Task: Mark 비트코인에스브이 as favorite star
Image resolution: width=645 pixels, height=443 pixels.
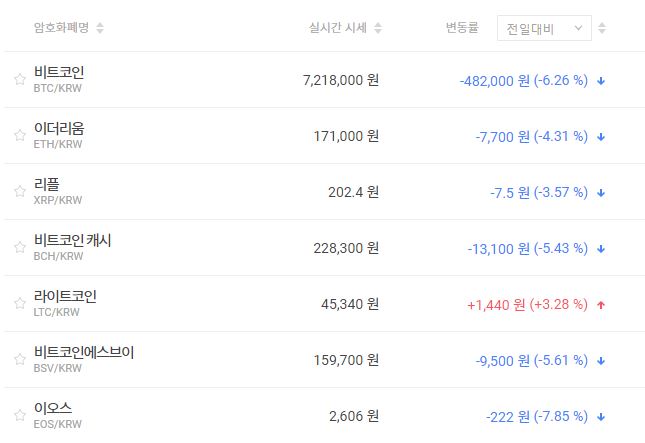Action: (20, 360)
